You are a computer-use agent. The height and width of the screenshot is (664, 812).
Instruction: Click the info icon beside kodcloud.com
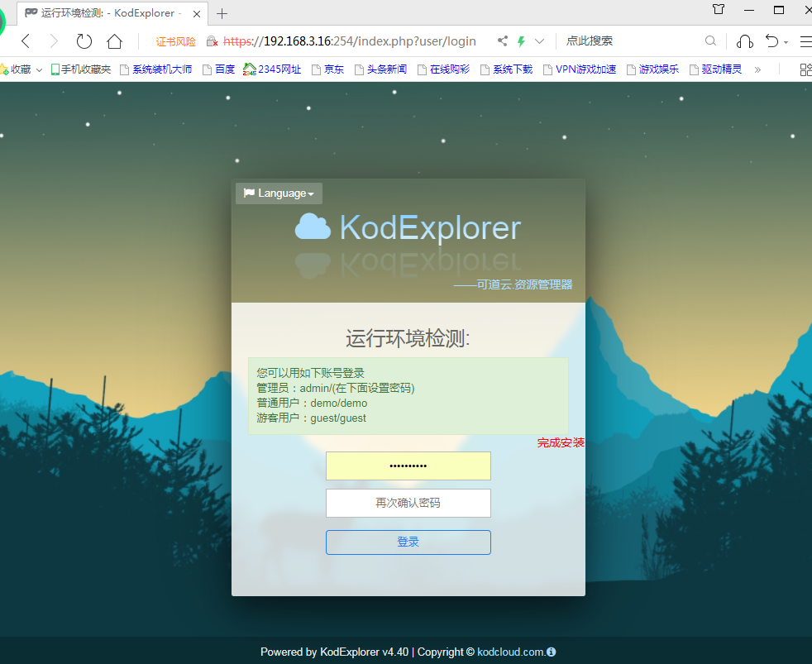(x=551, y=652)
